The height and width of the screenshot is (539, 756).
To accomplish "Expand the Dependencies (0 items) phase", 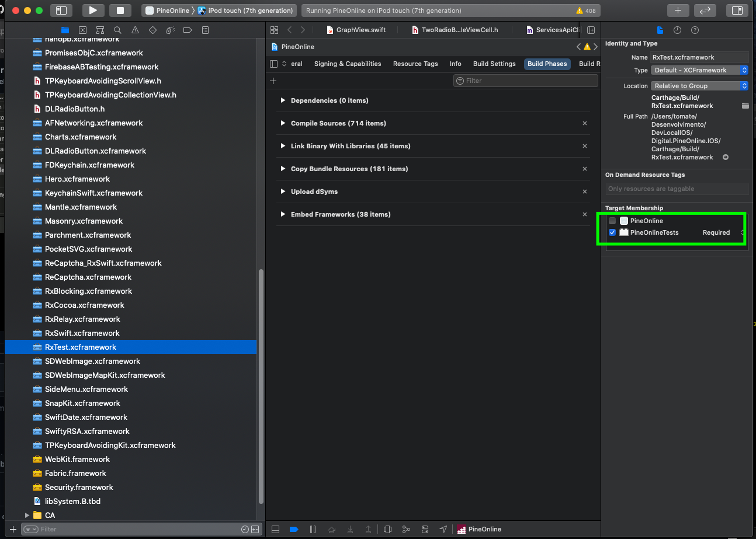I will (x=283, y=100).
